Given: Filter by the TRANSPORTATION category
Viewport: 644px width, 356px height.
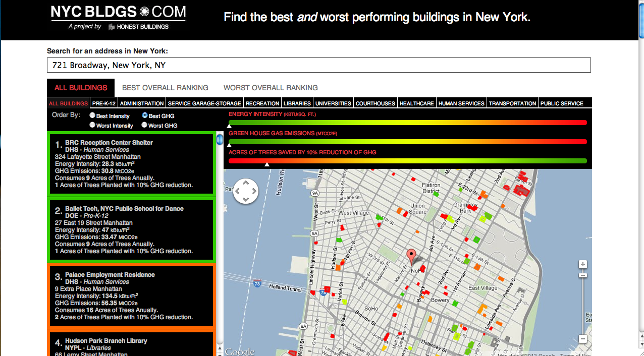Looking at the screenshot, I should pyautogui.click(x=513, y=103).
